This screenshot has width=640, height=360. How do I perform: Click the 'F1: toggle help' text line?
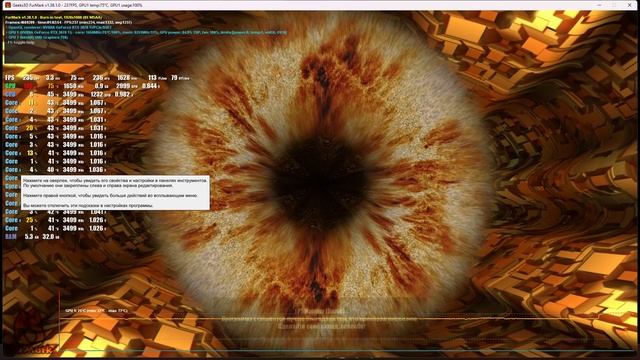tap(20, 42)
